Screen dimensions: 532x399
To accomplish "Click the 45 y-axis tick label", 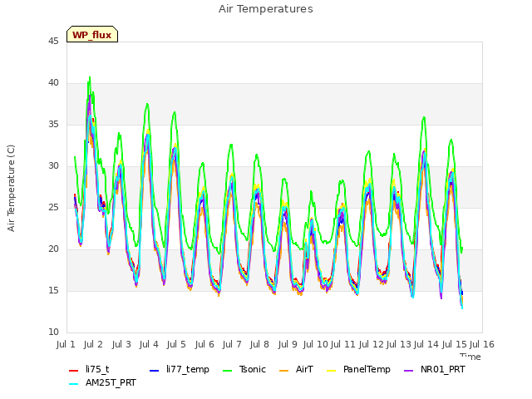I will click(x=53, y=41).
